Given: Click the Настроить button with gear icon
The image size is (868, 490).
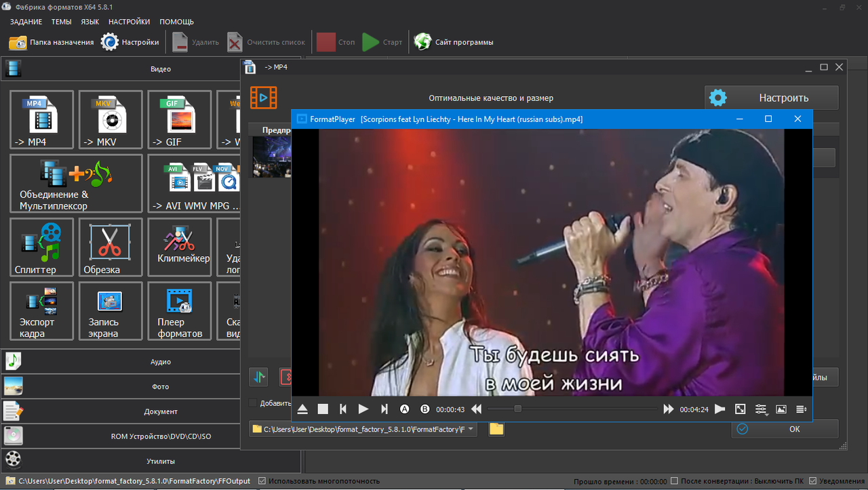Looking at the screenshot, I should tap(771, 98).
